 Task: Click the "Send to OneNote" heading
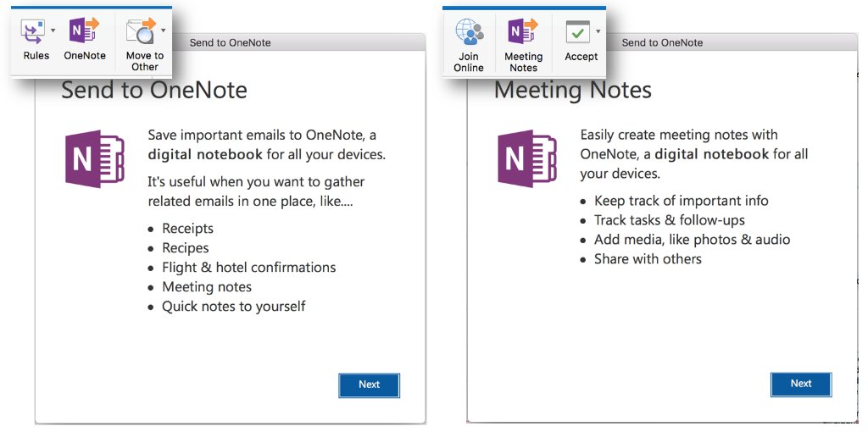tap(154, 90)
